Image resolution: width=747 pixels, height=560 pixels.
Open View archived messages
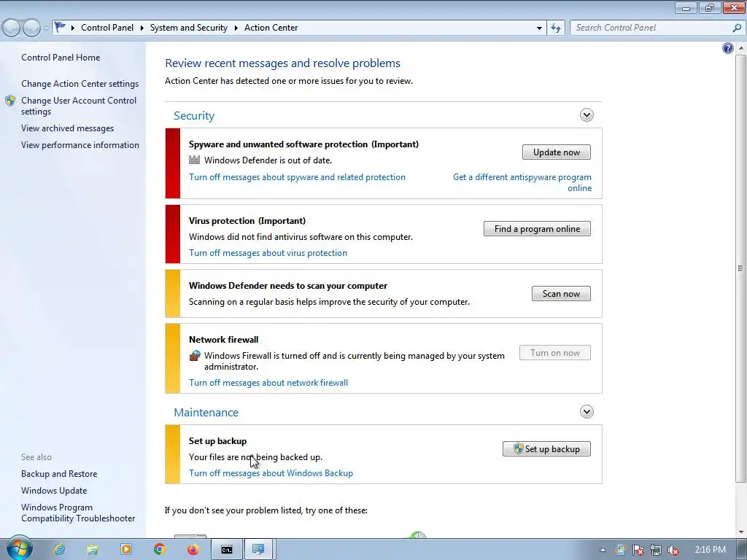(67, 128)
